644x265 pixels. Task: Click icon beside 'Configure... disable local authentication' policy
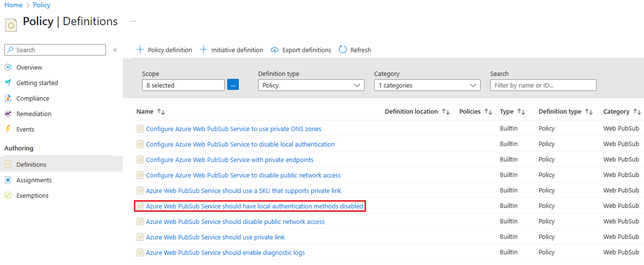click(x=140, y=144)
